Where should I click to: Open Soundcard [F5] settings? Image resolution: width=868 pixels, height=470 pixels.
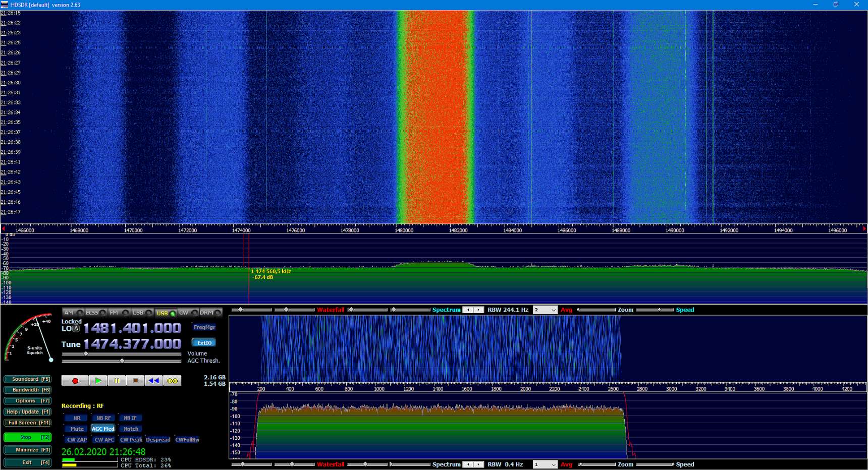(28, 379)
